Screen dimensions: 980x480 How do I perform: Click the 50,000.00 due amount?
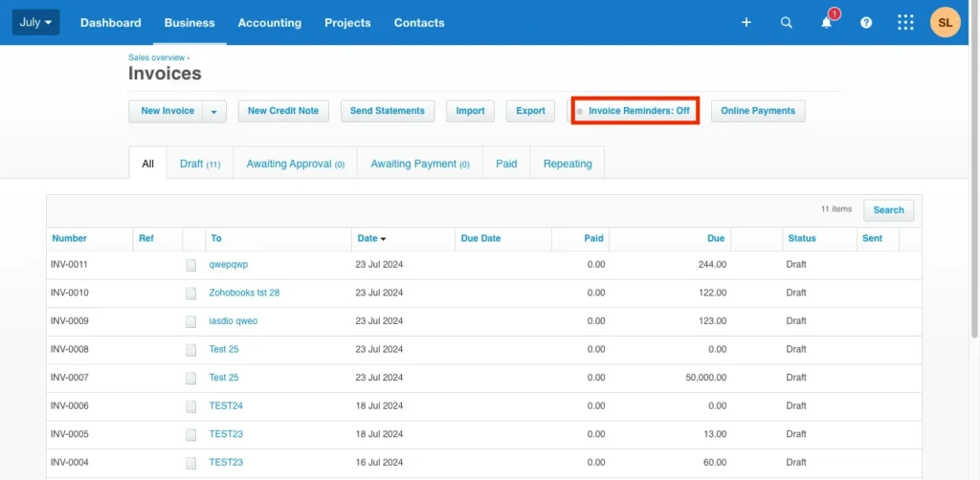point(705,378)
